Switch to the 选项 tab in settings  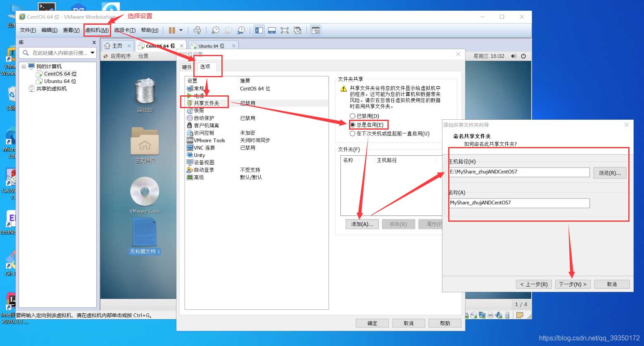[x=205, y=66]
